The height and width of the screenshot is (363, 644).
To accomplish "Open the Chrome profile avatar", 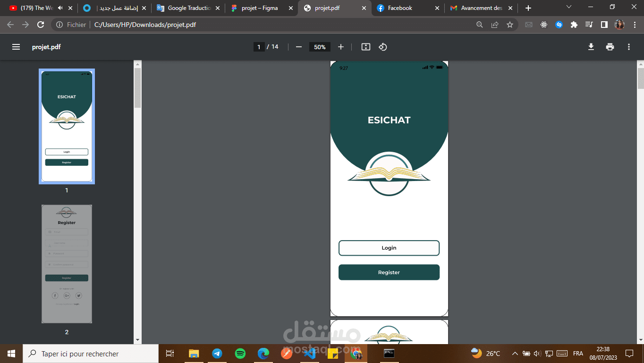I will [x=619, y=25].
